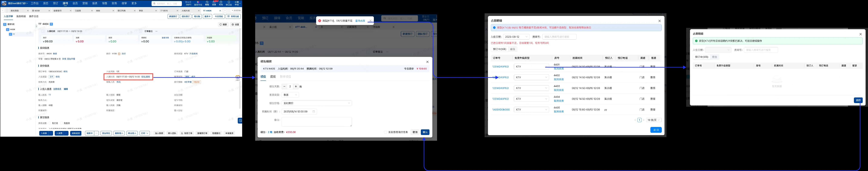Click the 返回 button in resolved 占房明细 dialog
This screenshot has height=171, width=868.
pos(858,100)
